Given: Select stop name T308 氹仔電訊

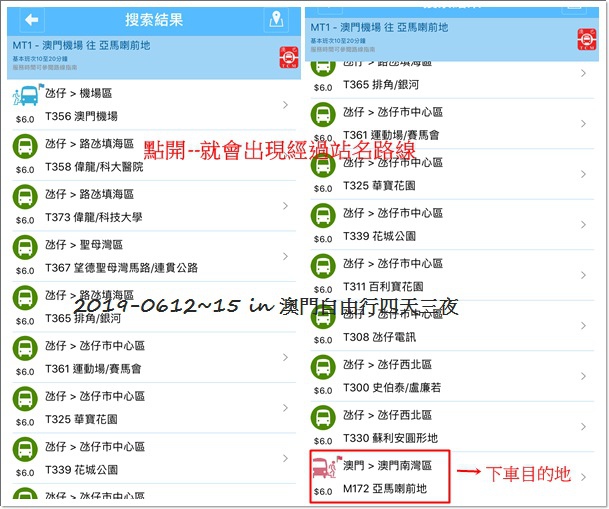Looking at the screenshot, I should [379, 337].
